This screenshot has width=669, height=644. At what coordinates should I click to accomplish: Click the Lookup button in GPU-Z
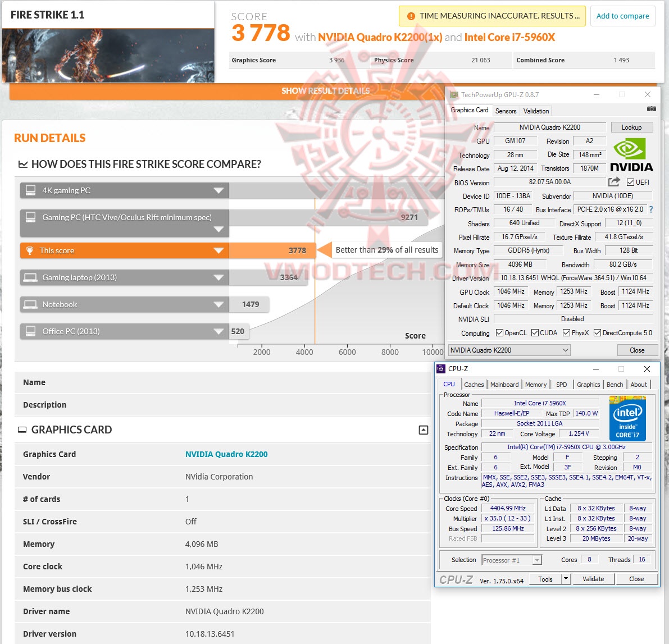631,127
